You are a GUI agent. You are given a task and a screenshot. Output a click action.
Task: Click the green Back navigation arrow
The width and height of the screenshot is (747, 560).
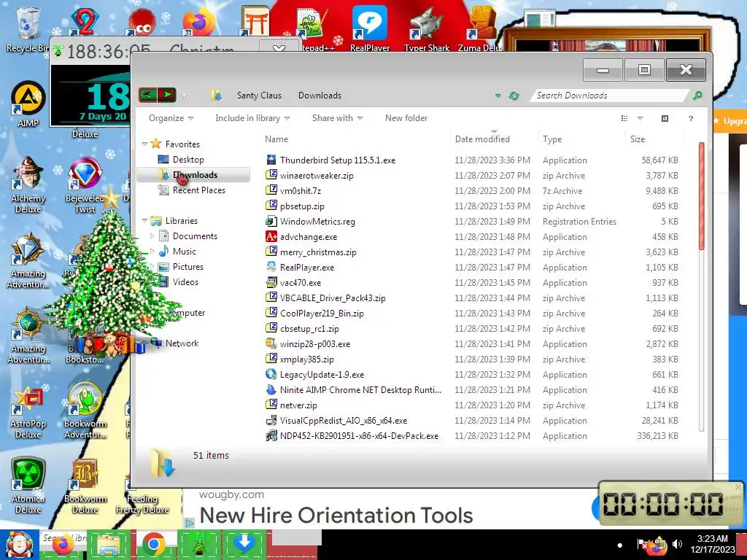[147, 95]
